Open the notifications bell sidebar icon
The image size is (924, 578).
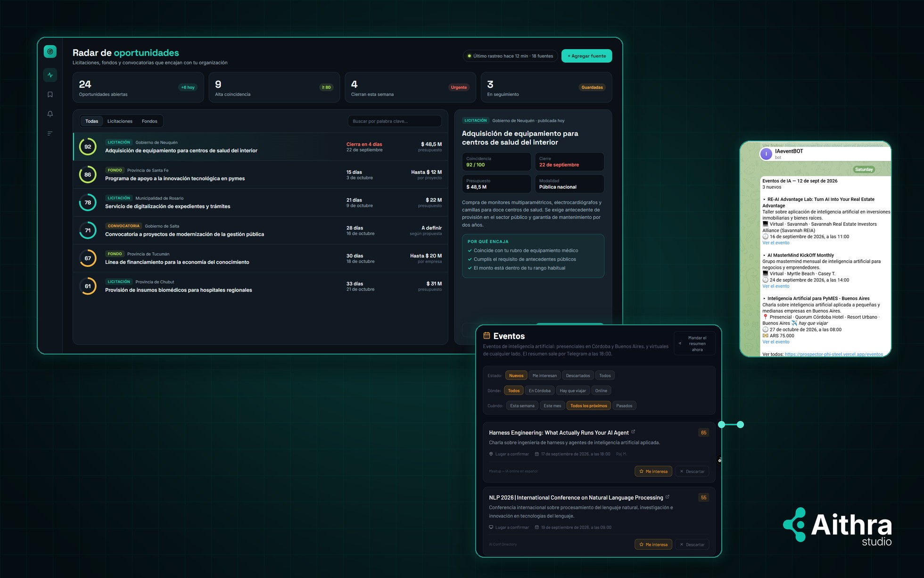click(50, 114)
